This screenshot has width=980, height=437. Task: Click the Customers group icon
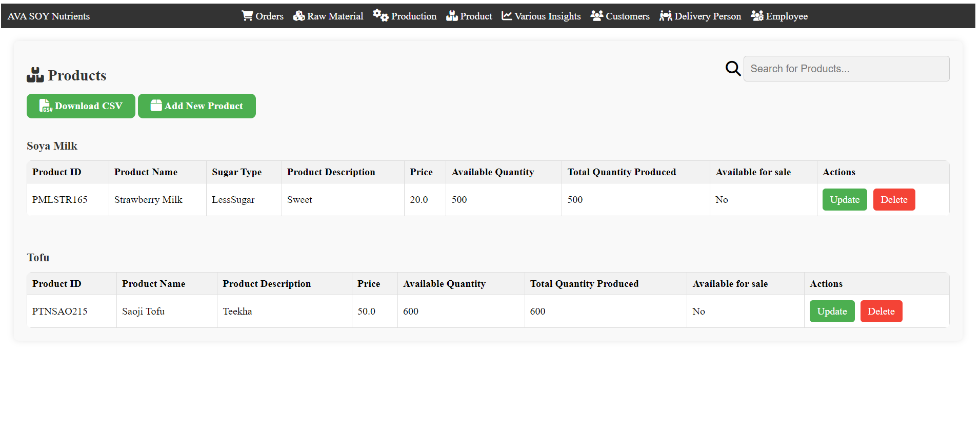596,16
